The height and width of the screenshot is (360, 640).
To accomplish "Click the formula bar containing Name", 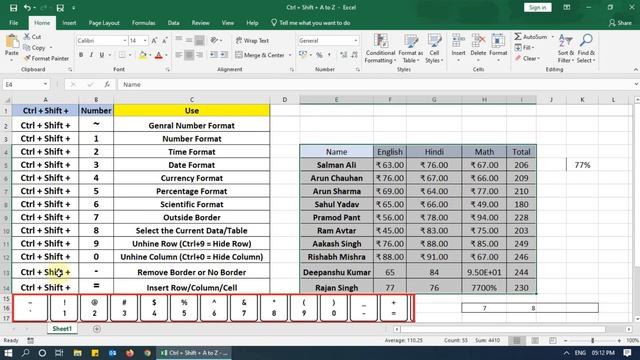I will tap(376, 84).
